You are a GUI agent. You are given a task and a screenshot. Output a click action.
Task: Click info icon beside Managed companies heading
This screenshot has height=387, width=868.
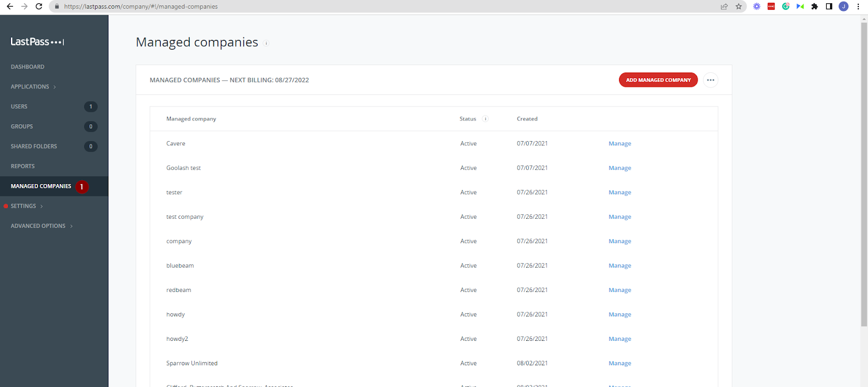click(266, 43)
